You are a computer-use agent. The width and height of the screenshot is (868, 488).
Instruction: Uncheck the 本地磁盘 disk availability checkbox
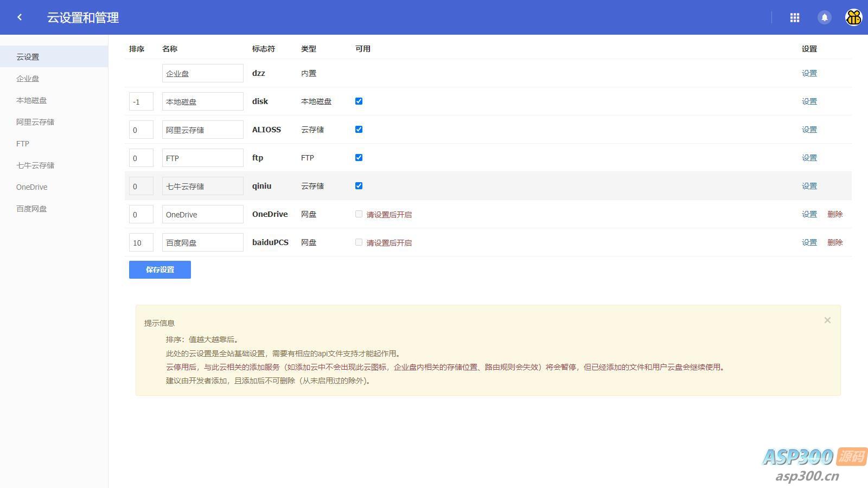pyautogui.click(x=359, y=101)
